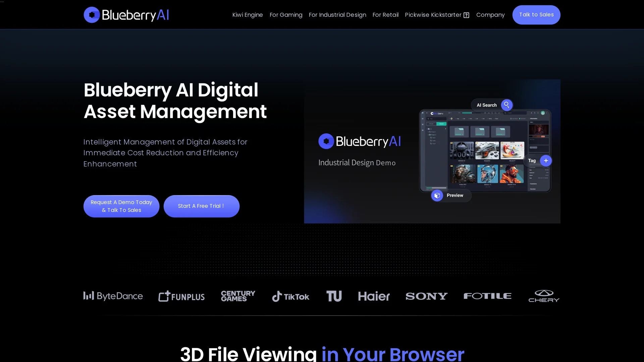Click the ByteDance logo
The width and height of the screenshot is (644, 362).
(x=113, y=296)
